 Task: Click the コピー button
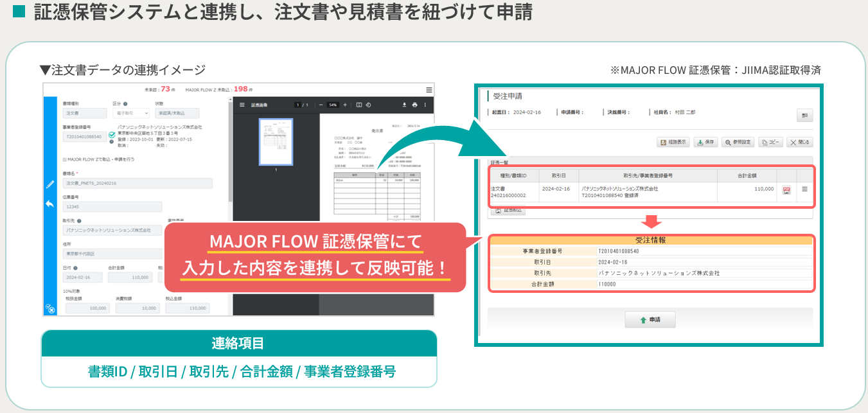[x=770, y=142]
